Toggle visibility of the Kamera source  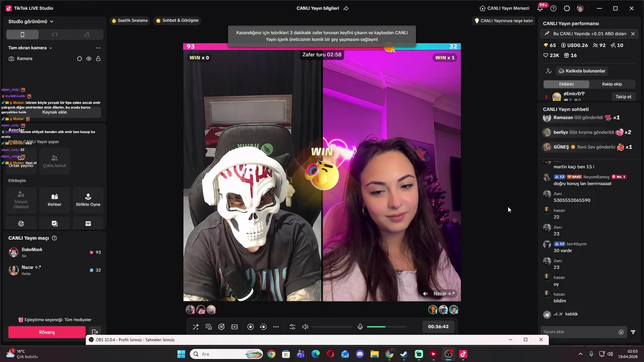coord(89,59)
